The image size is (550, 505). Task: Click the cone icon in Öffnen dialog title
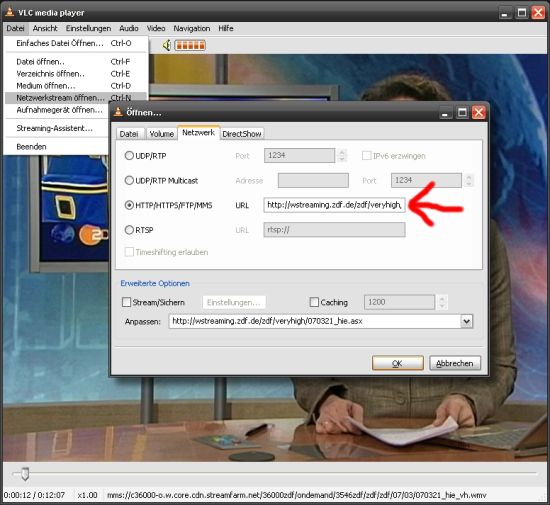(x=118, y=112)
